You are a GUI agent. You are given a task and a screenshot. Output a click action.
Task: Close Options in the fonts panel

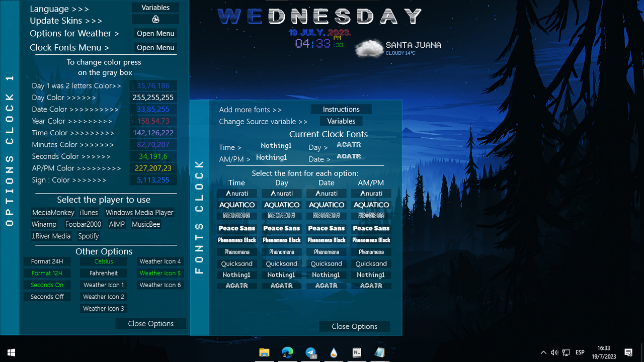tap(354, 326)
